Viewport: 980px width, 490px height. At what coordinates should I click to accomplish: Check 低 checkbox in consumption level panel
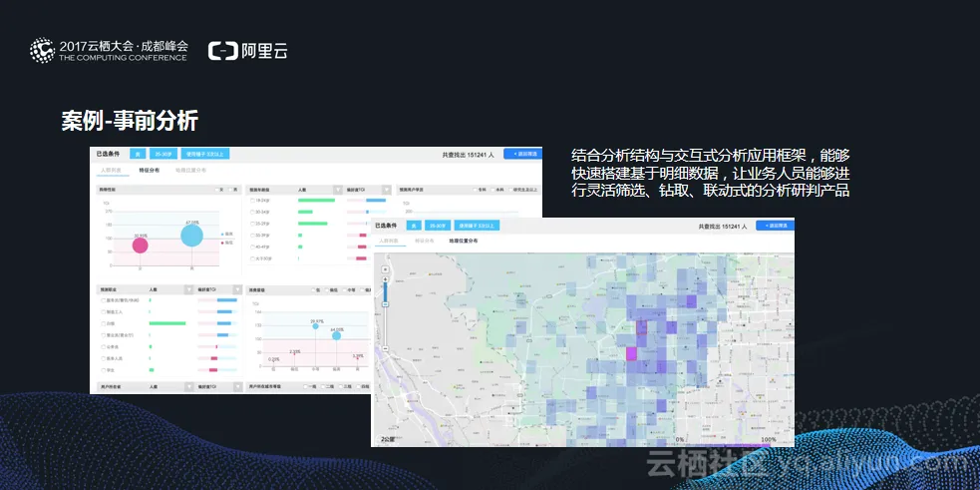tap(313, 289)
